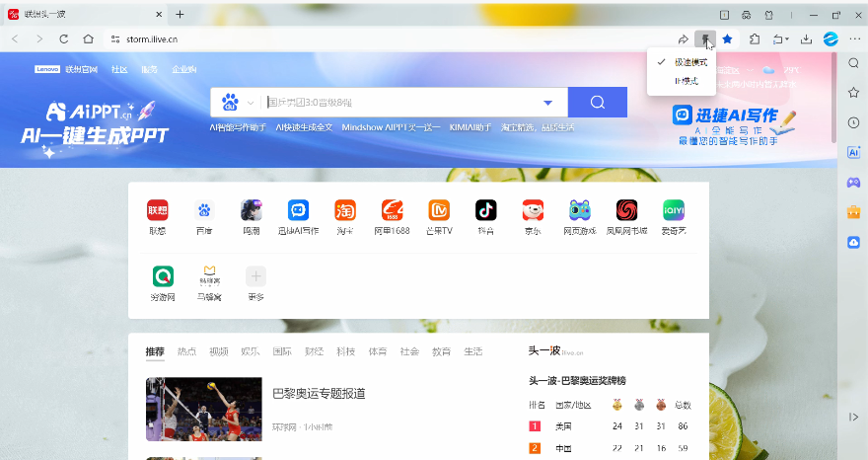Click the KIMIAI助手 hot link
The width and height of the screenshot is (868, 460).
470,127
